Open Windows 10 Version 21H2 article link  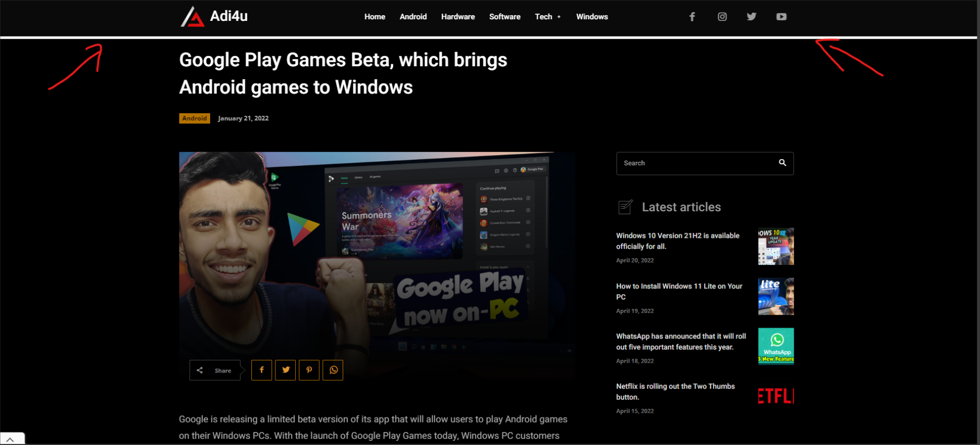tap(677, 241)
